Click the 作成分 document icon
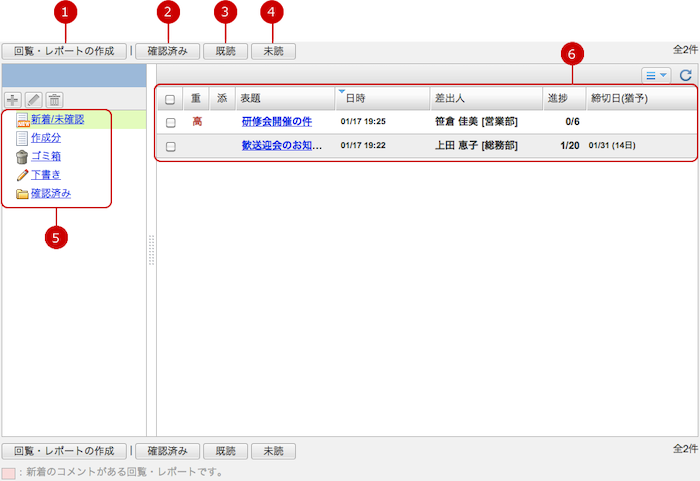The image size is (700, 481). pos(22,138)
